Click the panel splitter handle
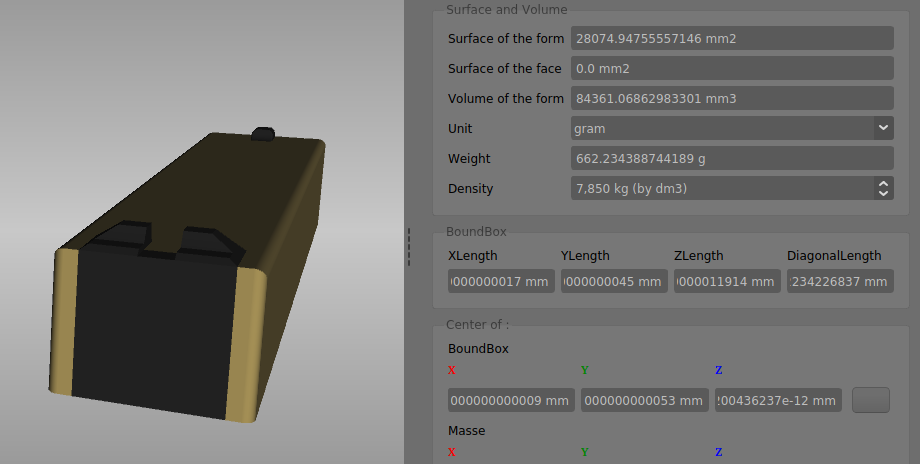 409,246
